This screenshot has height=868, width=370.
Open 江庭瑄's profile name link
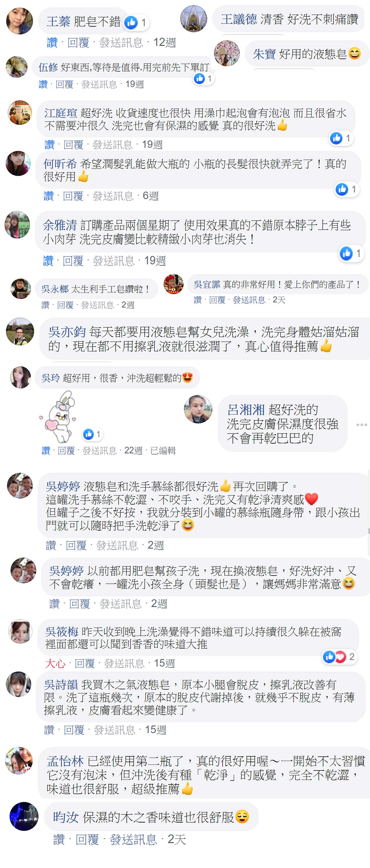pos(61,113)
